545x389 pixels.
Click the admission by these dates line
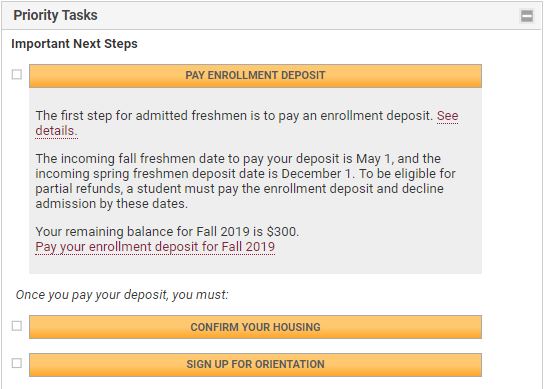[x=112, y=204]
